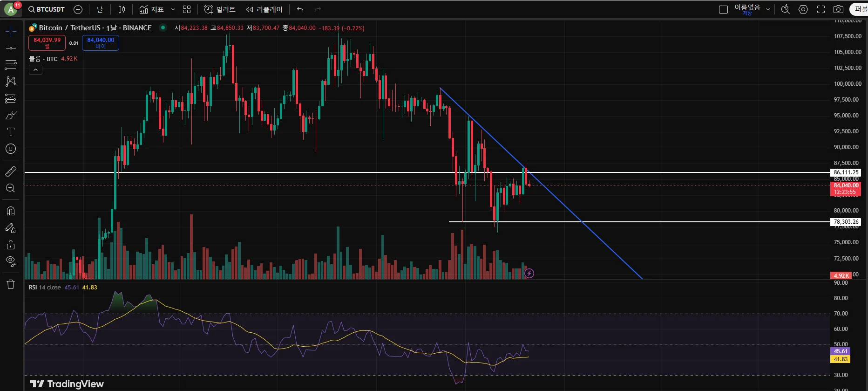Toggle hide all drawings eye icon
868x391 pixels.
click(x=11, y=261)
